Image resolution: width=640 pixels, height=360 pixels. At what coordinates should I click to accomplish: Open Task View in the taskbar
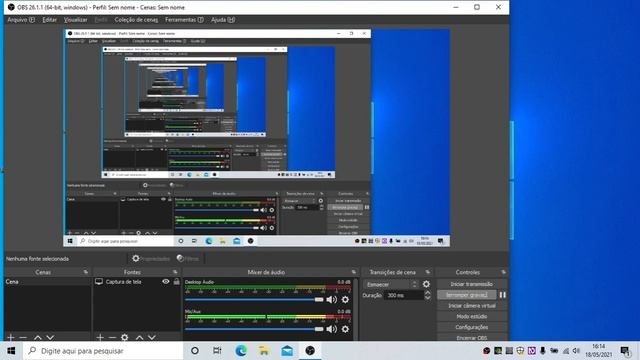pos(217,351)
